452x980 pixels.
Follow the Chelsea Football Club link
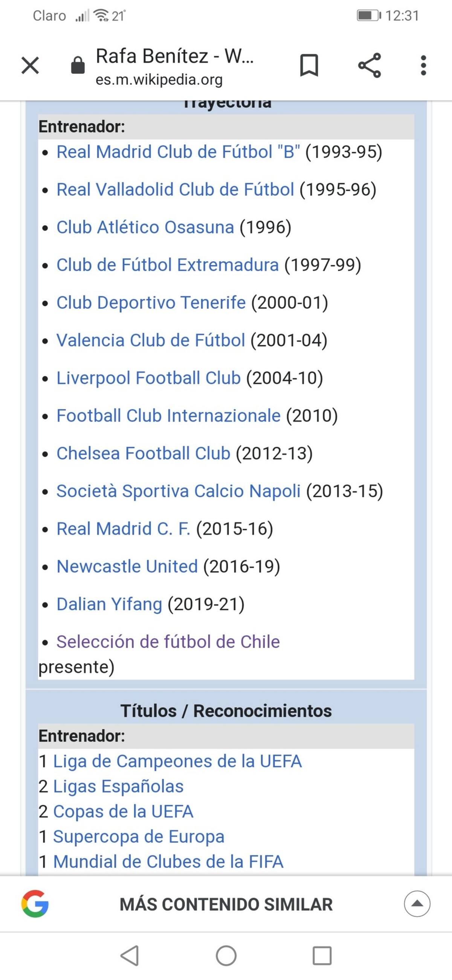(144, 453)
